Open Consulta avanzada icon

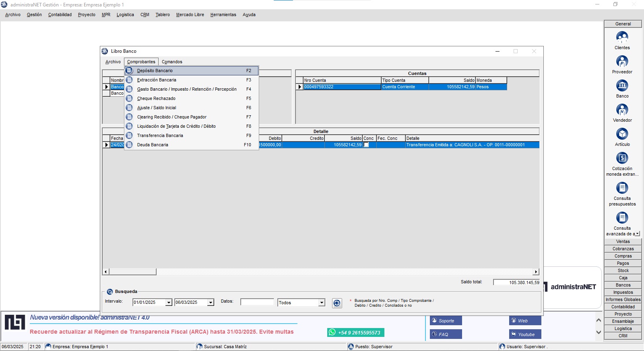[622, 218]
